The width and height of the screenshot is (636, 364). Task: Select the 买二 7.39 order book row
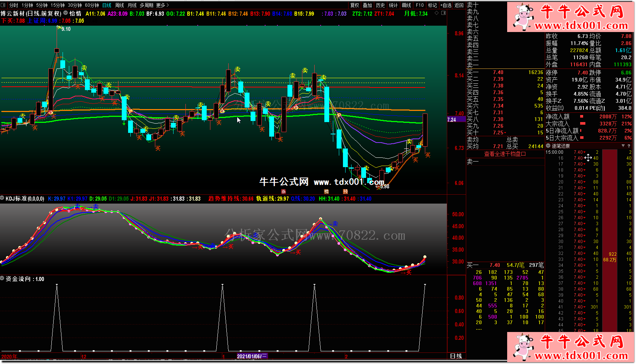[x=505, y=79]
